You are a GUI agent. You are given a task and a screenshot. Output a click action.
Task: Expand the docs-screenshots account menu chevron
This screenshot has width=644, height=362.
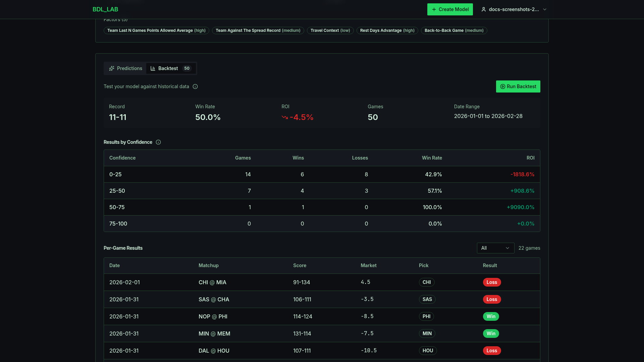545,9
